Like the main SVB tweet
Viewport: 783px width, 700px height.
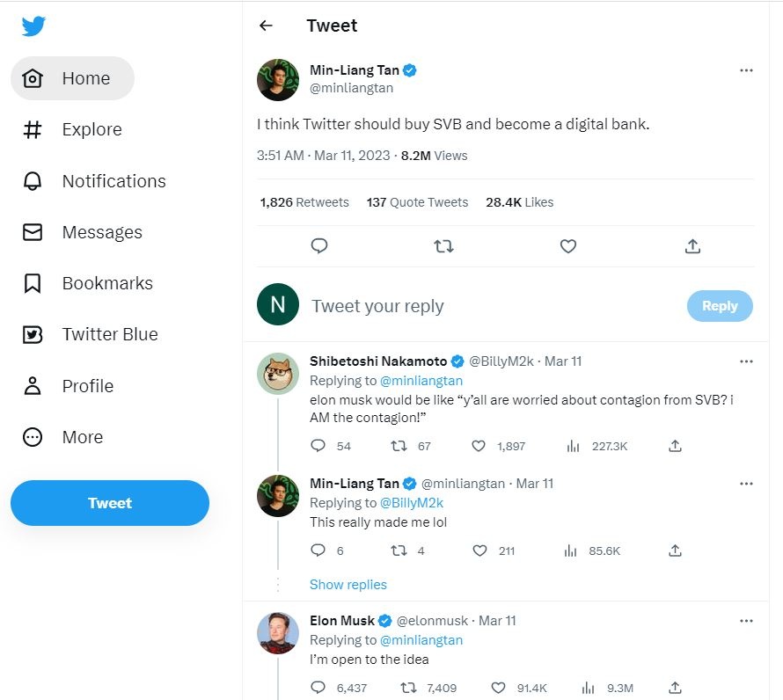pyautogui.click(x=568, y=246)
